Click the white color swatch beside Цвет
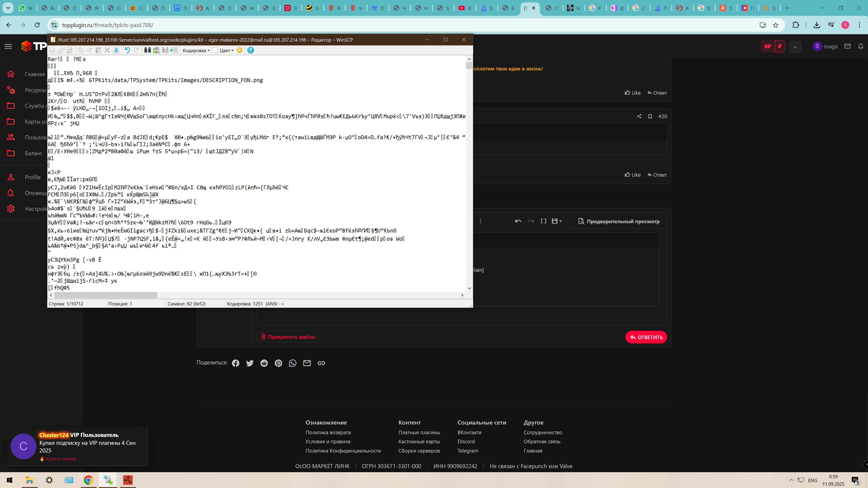The width and height of the screenshot is (868, 488). point(215,50)
